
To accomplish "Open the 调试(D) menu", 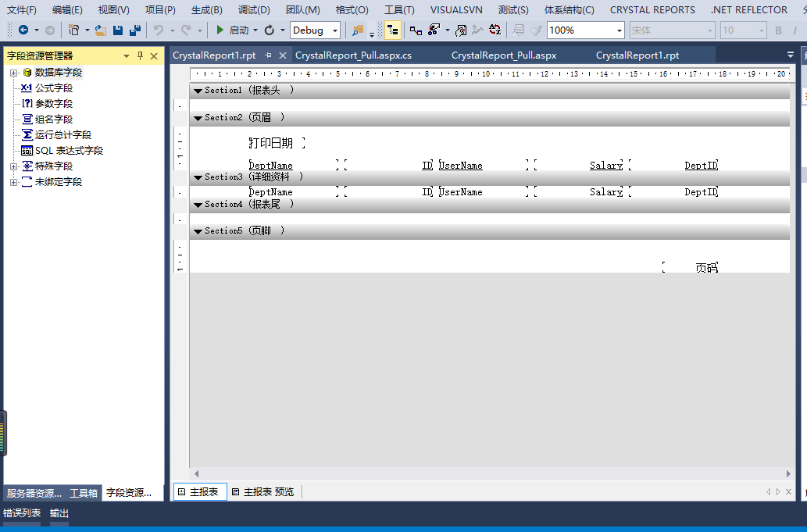I will coord(254,10).
